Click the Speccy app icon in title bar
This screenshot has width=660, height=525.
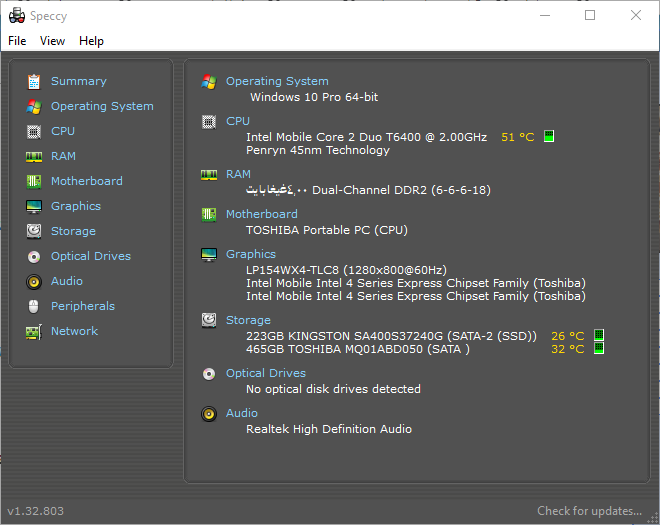(17, 16)
